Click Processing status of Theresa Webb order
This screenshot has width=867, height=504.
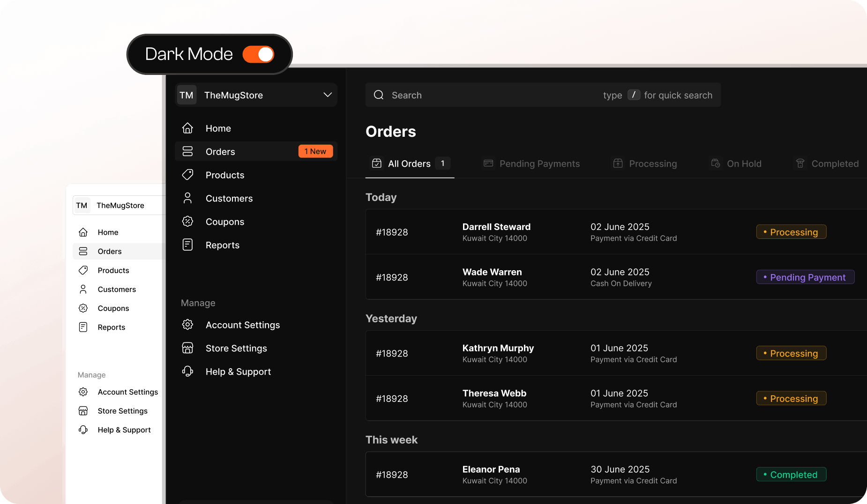coord(791,399)
